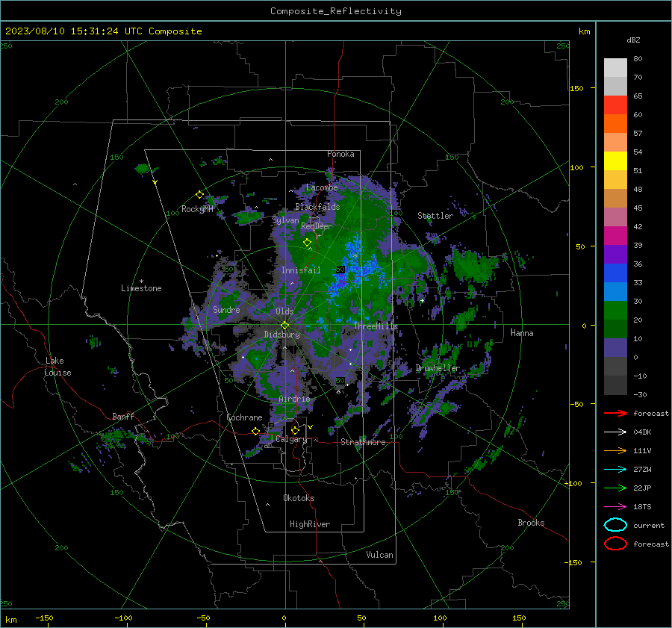Click the Lacombe city label
Screen dimensions: 672x628
coord(322,187)
